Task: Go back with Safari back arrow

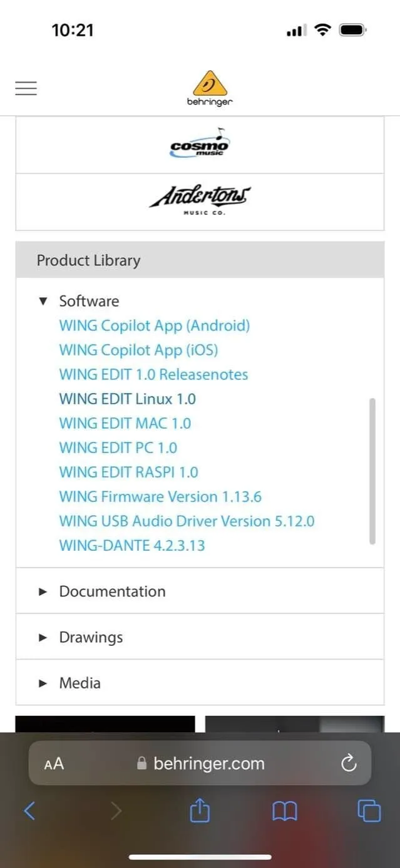Action: point(29,811)
